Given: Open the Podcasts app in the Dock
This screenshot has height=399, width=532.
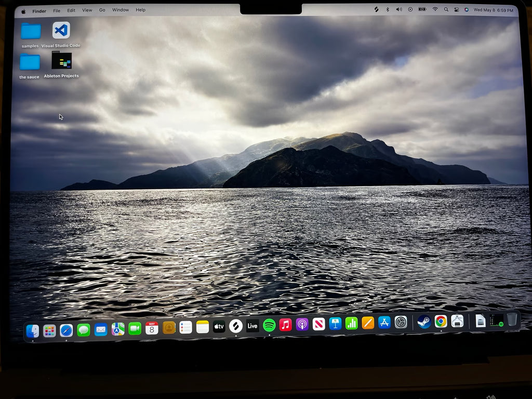Looking at the screenshot, I should (302, 326).
